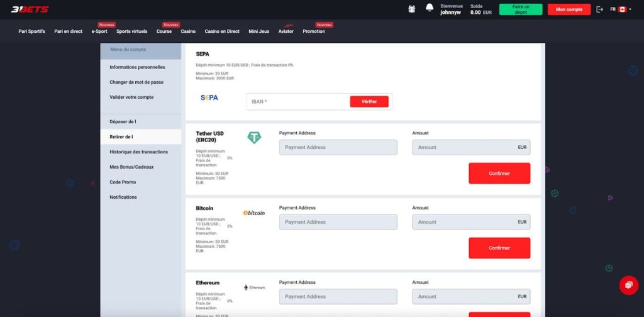The height and width of the screenshot is (317, 644).
Task: Click the Ethereum section heading
Action: click(208, 283)
